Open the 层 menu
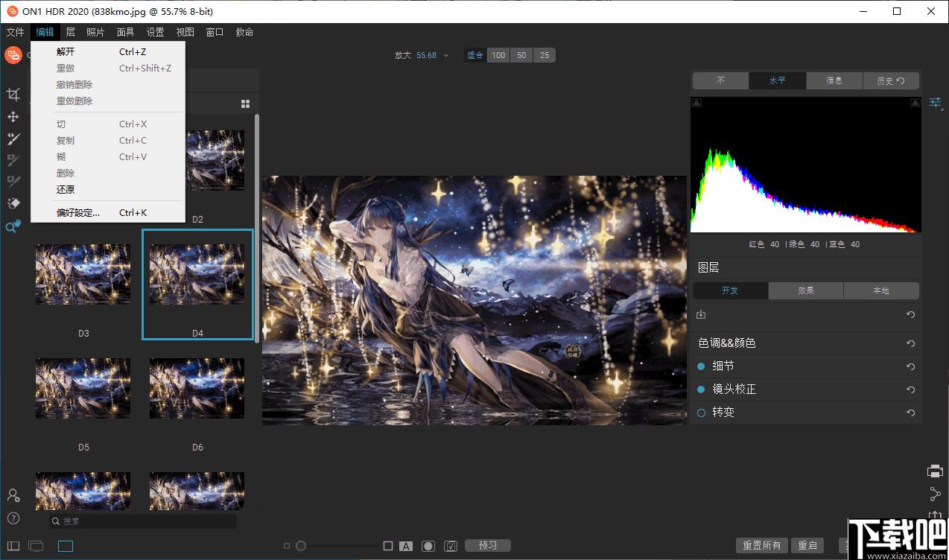The height and width of the screenshot is (560, 949). [70, 32]
